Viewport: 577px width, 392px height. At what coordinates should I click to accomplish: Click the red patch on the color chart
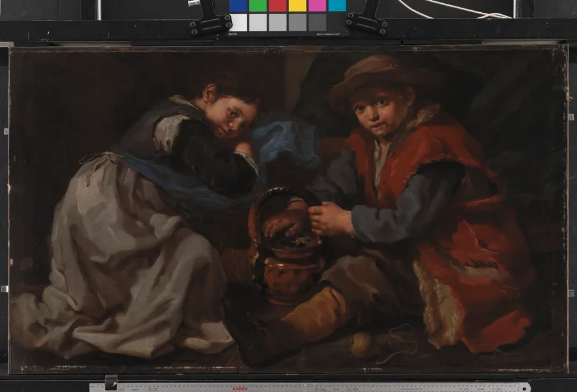click(x=278, y=6)
